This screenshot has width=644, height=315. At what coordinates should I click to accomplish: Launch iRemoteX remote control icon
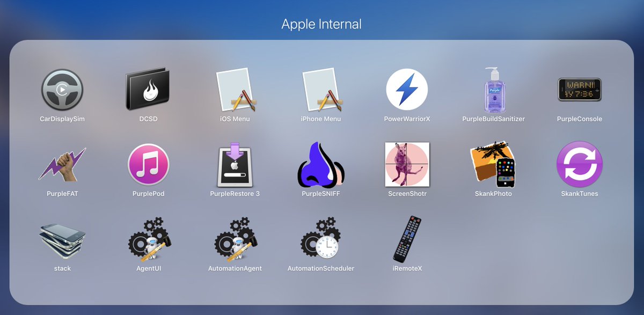(407, 239)
